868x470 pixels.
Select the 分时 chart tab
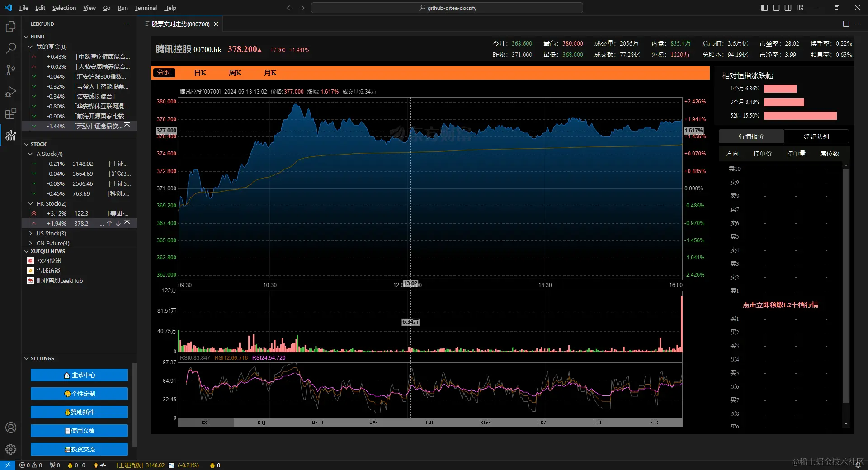tap(164, 73)
